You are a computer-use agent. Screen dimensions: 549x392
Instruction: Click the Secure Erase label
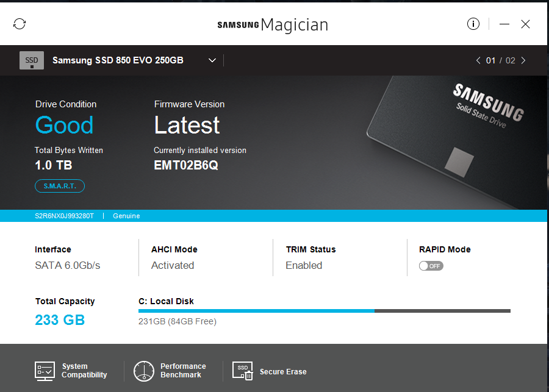point(283,372)
